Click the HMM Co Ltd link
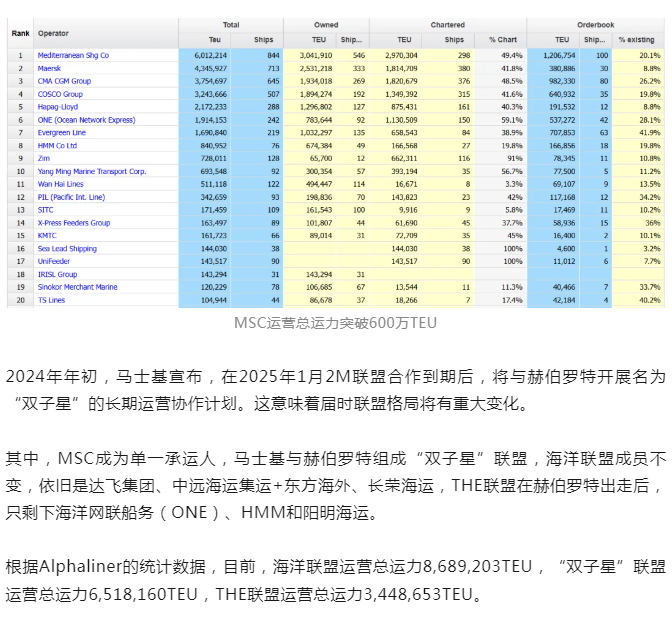Image resolution: width=672 pixels, height=621 pixels. (57, 146)
